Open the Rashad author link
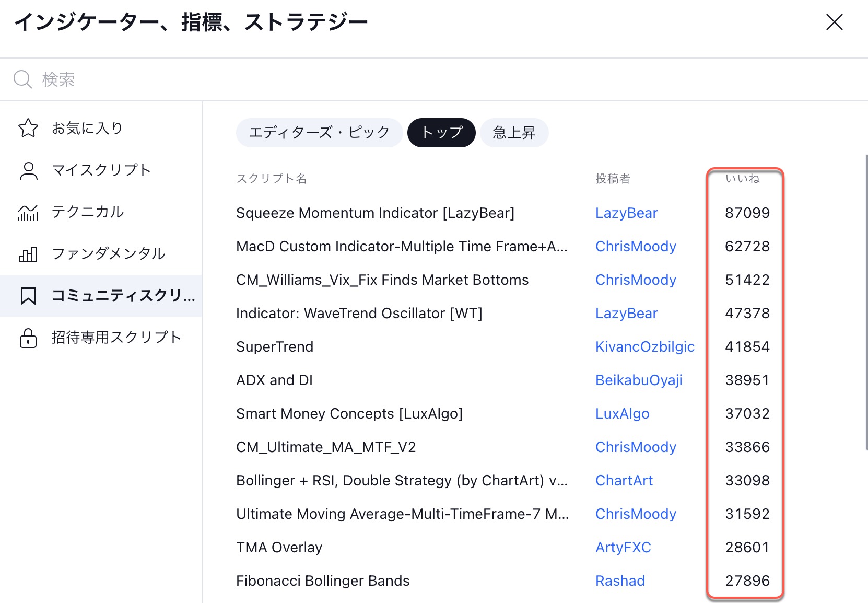The image size is (868, 603). click(x=620, y=581)
